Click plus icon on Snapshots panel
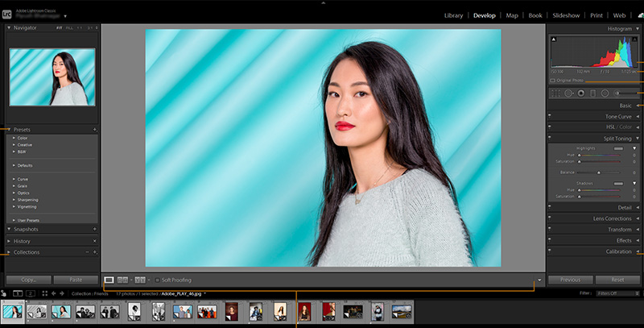 (94, 229)
